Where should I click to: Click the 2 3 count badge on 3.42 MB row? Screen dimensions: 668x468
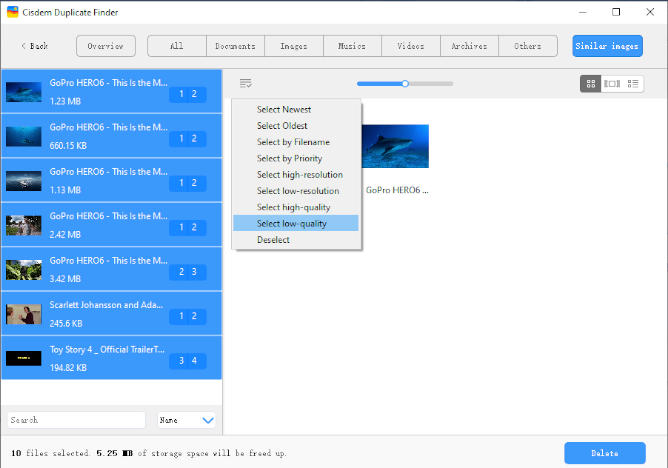pyautogui.click(x=188, y=272)
